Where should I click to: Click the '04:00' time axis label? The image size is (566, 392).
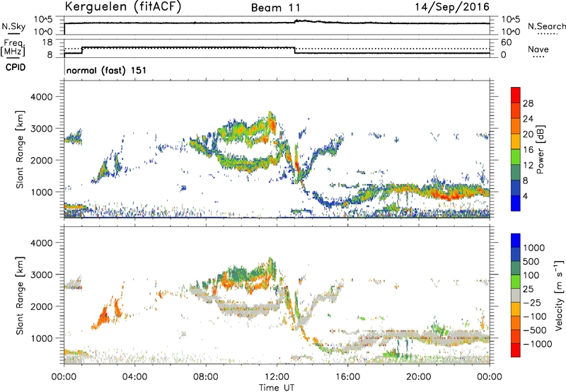click(134, 377)
